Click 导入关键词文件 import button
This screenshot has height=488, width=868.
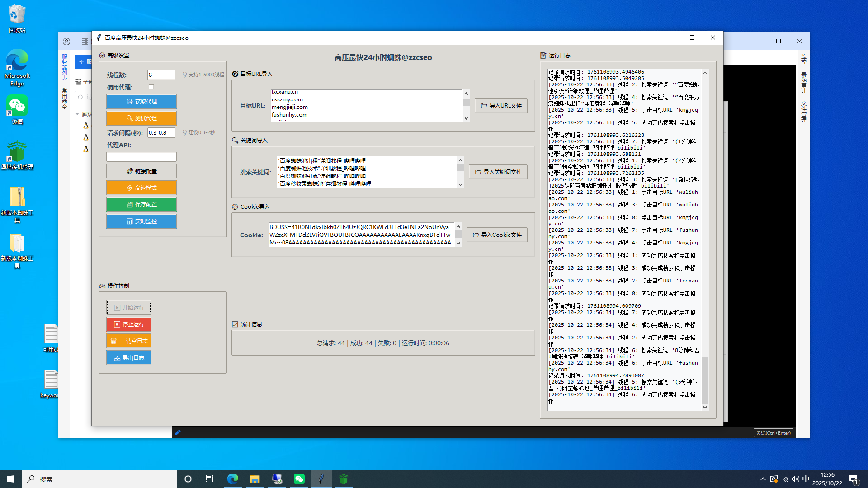pos(498,172)
